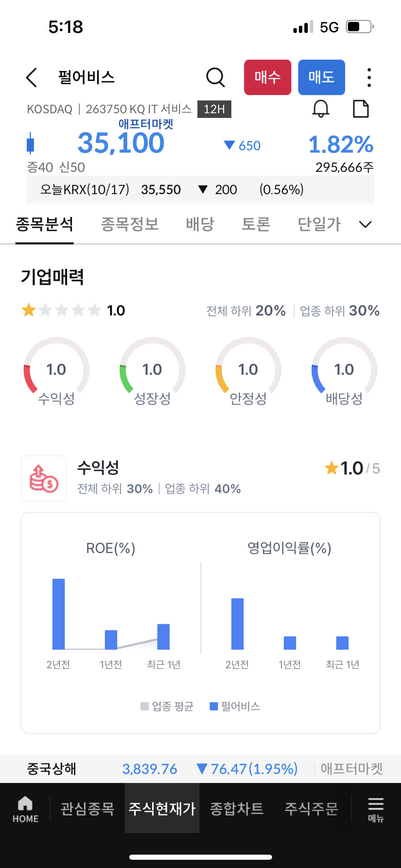Open 종합차트 in bottom navigation
The height and width of the screenshot is (868, 401).
click(237, 808)
